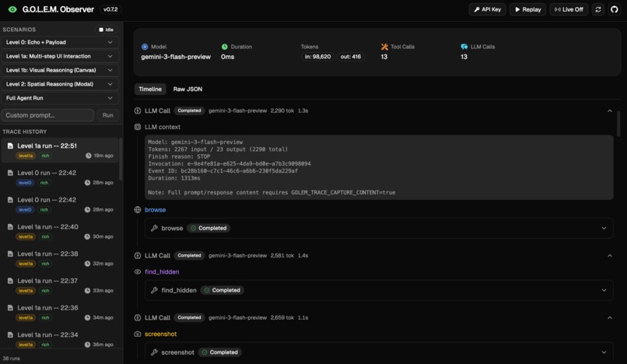Collapse the first LLM Call (2,290 tok)
Screen dimensions: 627x364
609,110
